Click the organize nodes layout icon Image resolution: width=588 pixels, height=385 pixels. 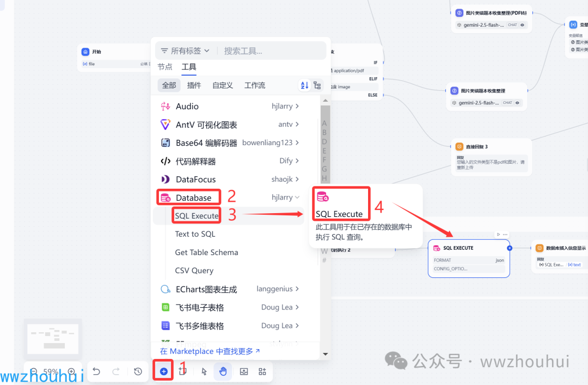[x=262, y=371]
